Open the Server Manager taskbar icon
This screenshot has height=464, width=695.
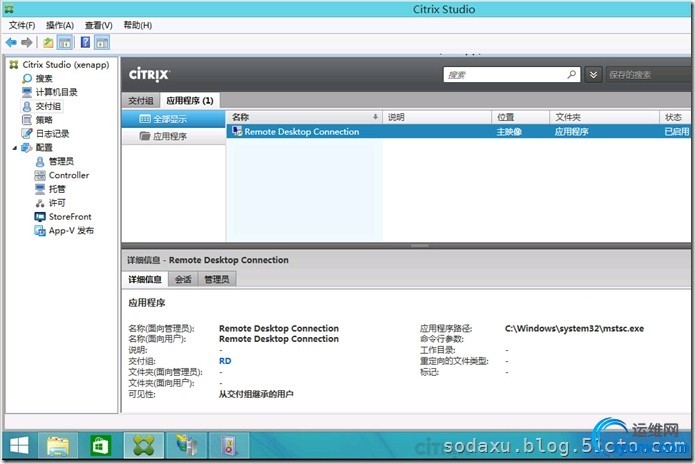tap(187, 445)
